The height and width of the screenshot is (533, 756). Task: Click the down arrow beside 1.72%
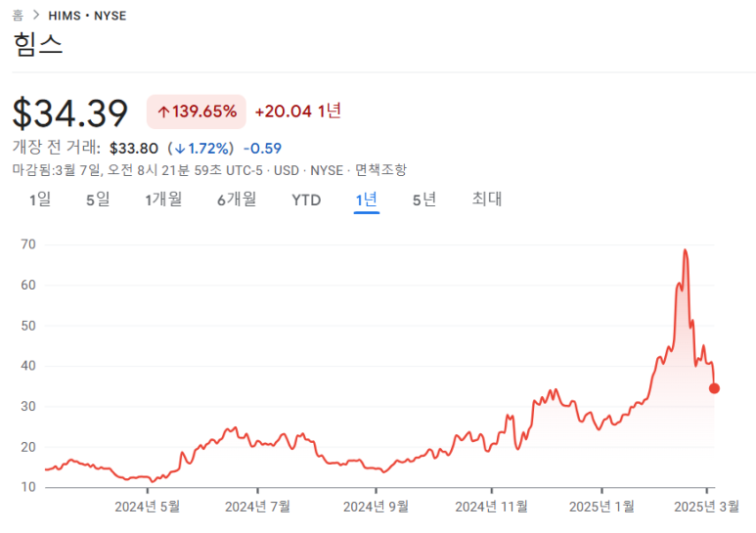tap(180, 149)
